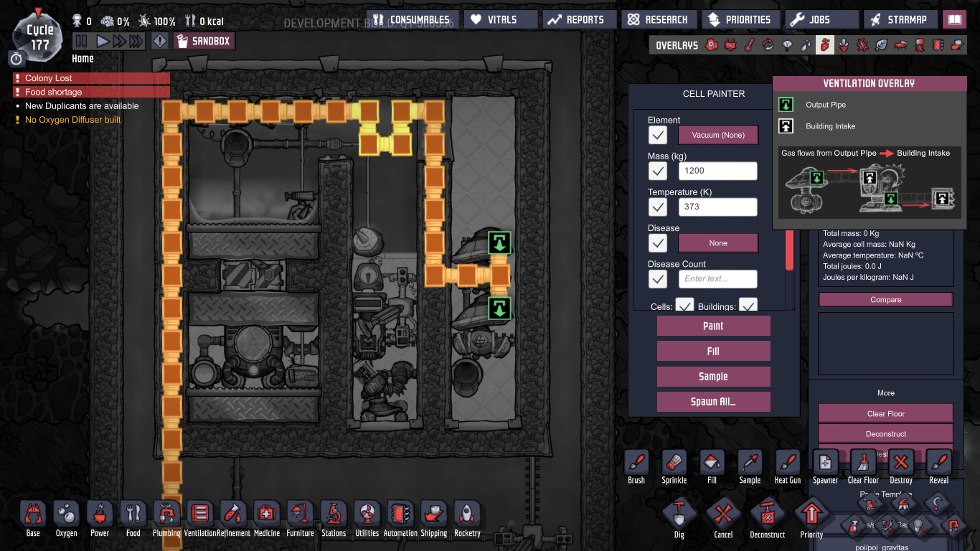Open the Consumables menu
Image resolution: width=980 pixels, height=551 pixels.
(412, 19)
